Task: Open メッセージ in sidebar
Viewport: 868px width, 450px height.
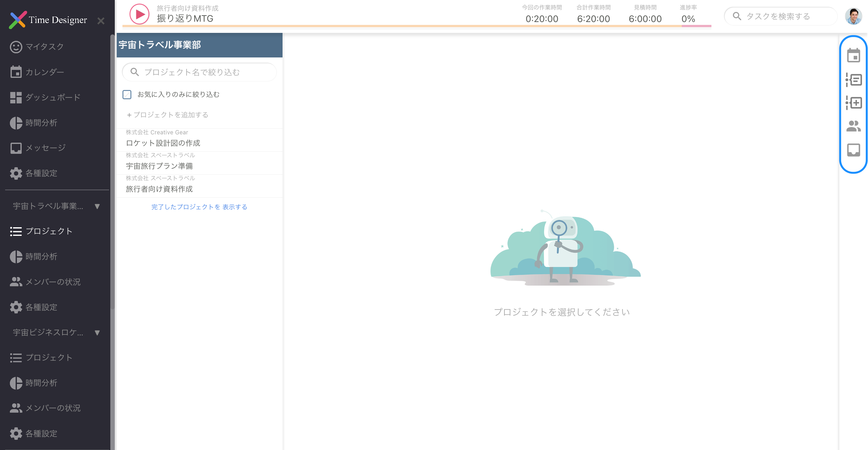Action: click(x=45, y=148)
